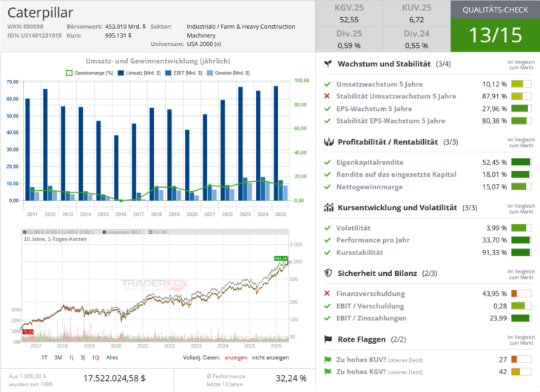
Task: Click Börsenwert value 453,019 Mrd. $
Action: [125, 27]
